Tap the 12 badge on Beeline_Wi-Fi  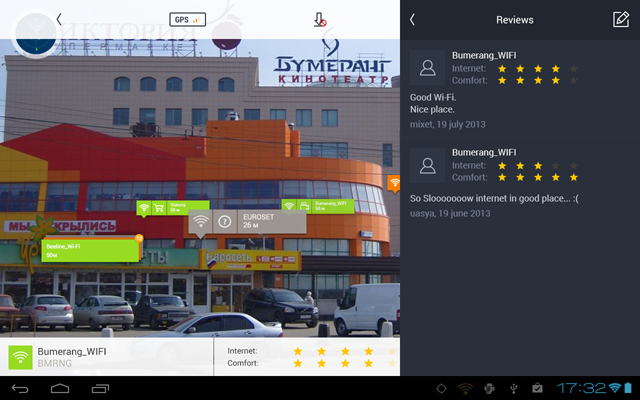(139, 238)
